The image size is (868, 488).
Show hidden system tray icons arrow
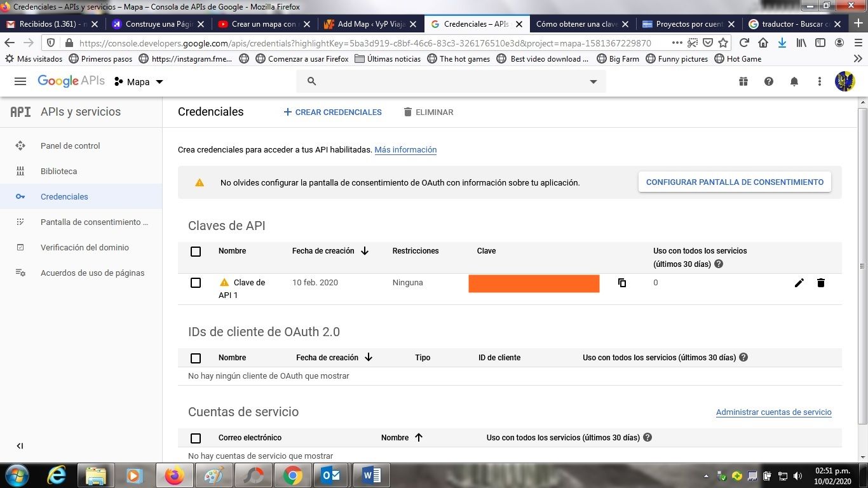click(706, 476)
